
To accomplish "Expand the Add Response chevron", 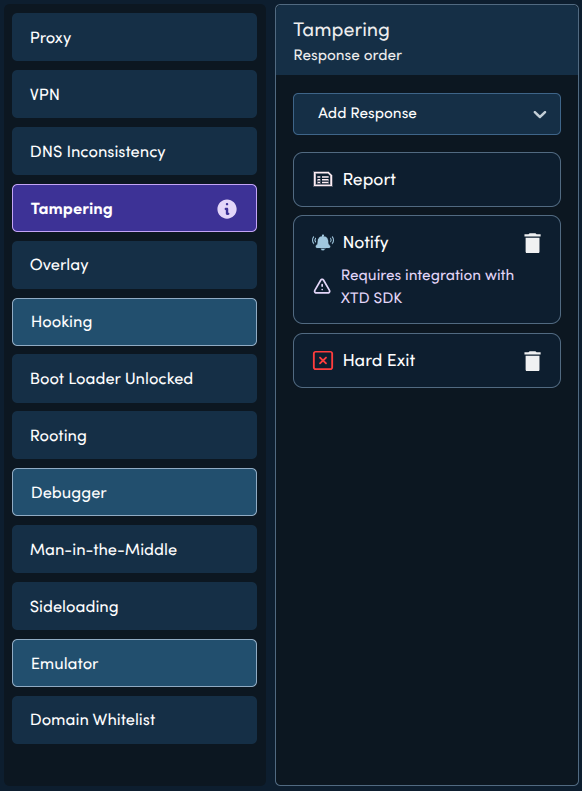I will (540, 114).
